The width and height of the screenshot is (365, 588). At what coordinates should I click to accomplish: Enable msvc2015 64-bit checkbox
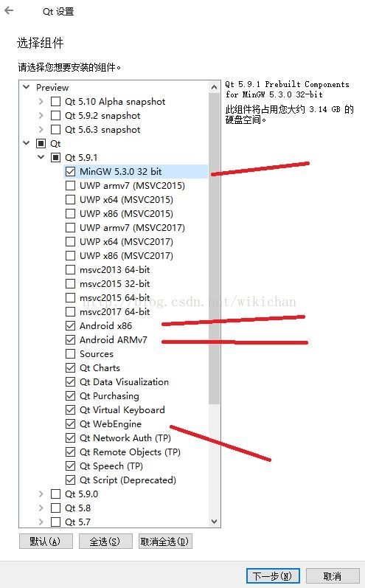click(71, 298)
